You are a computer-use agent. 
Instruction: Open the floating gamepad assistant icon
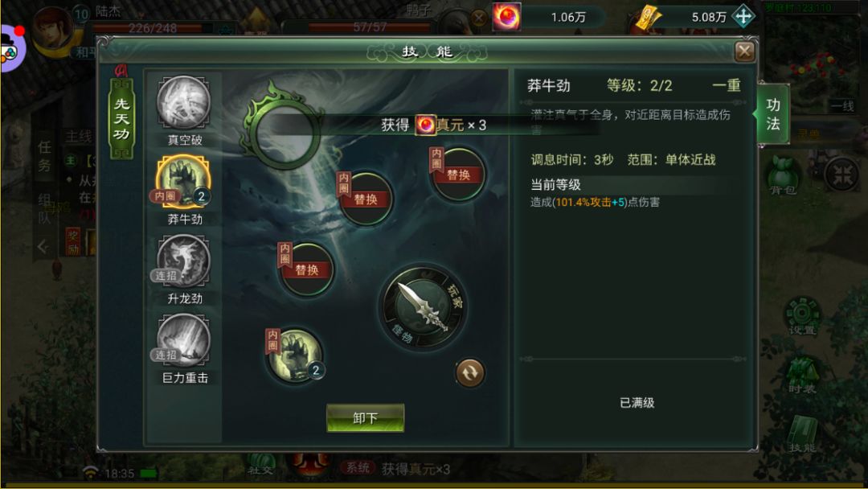point(11,49)
